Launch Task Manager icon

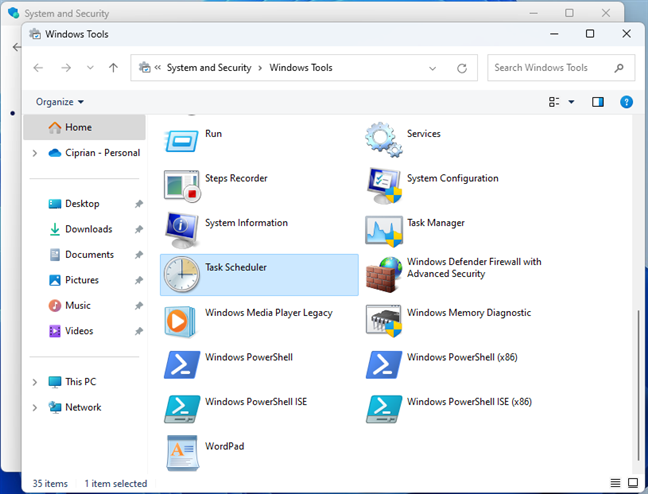pos(384,231)
